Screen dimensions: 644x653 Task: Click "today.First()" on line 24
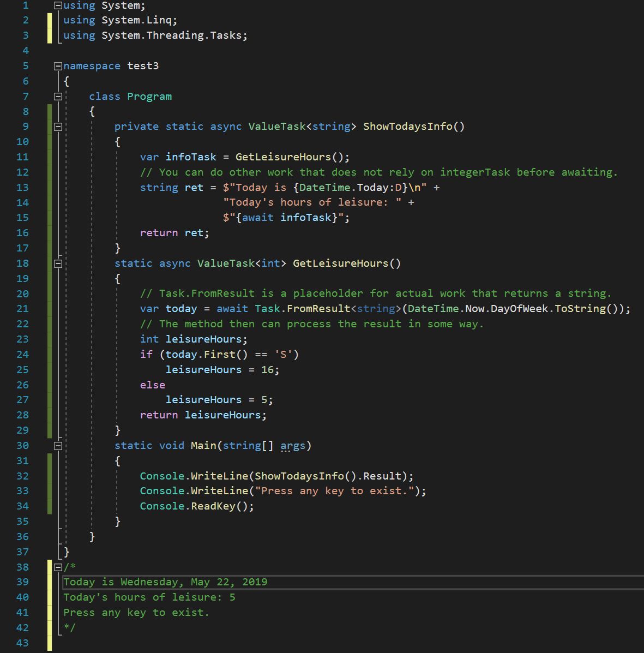tap(207, 355)
